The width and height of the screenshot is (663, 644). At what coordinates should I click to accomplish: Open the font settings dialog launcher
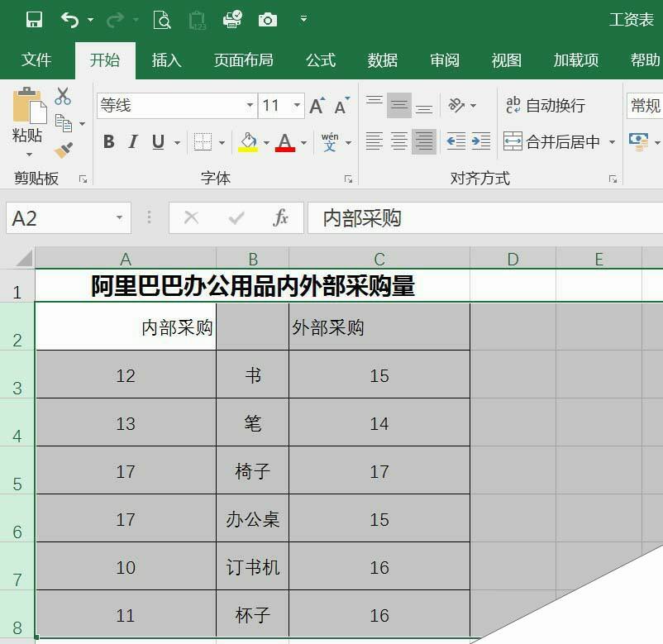[348, 179]
